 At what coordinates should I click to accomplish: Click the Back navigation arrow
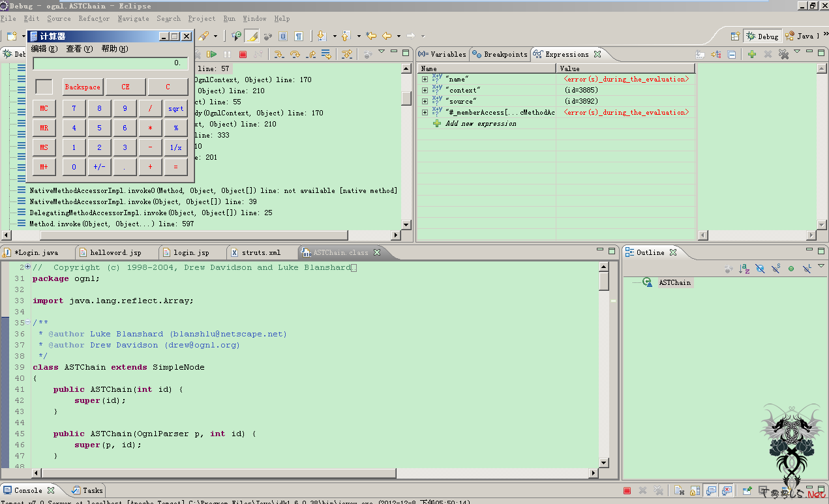pyautogui.click(x=387, y=36)
